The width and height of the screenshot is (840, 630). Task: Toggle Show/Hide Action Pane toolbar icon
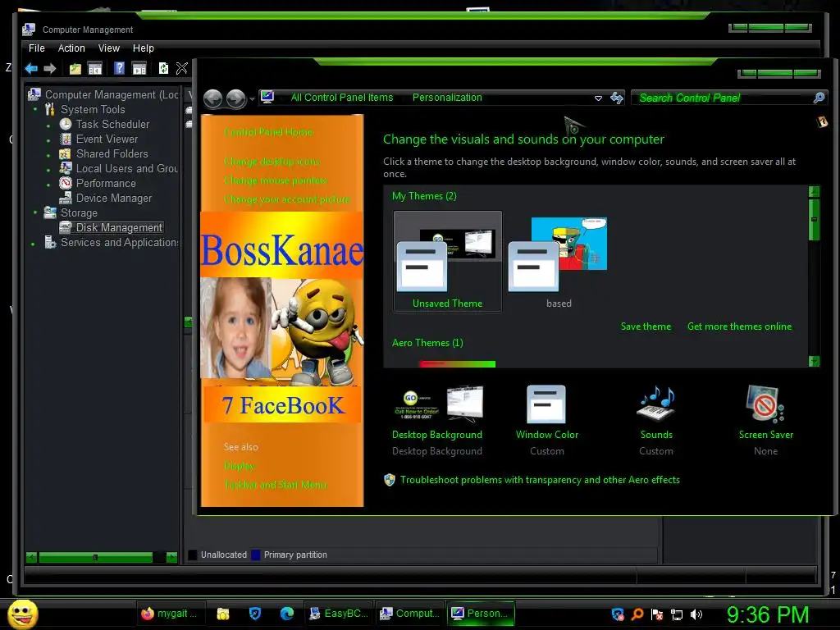tap(139, 69)
